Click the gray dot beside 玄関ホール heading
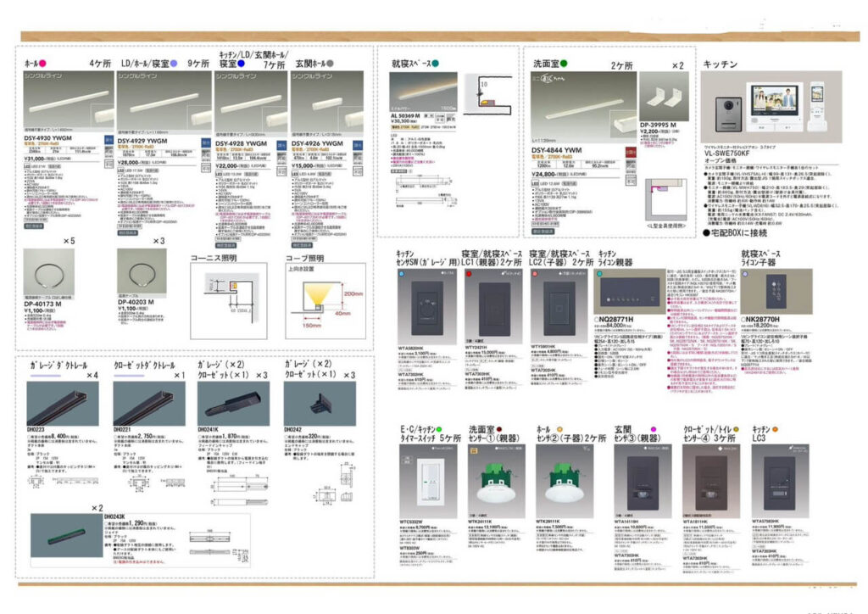The height and width of the screenshot is (614, 868). [330, 64]
